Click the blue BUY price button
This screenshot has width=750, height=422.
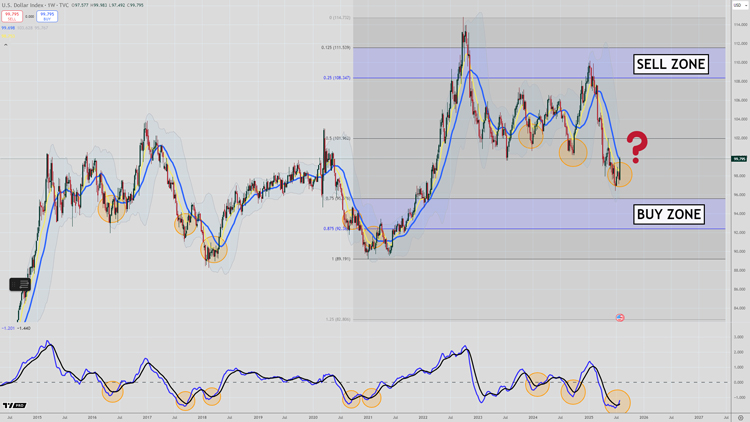point(47,16)
